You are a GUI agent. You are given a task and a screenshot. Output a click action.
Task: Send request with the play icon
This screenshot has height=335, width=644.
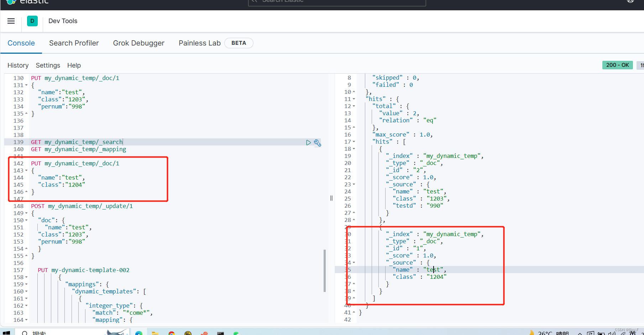308,143
